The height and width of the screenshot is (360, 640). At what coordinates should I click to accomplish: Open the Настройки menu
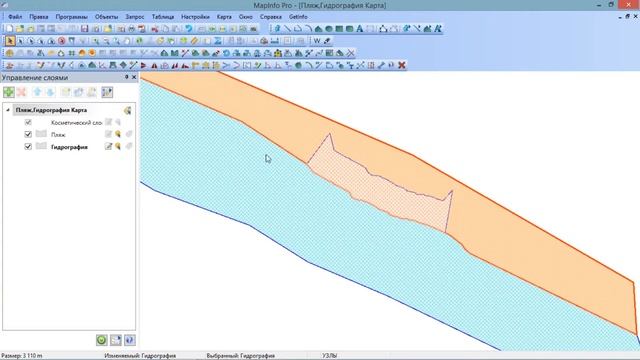click(x=195, y=17)
